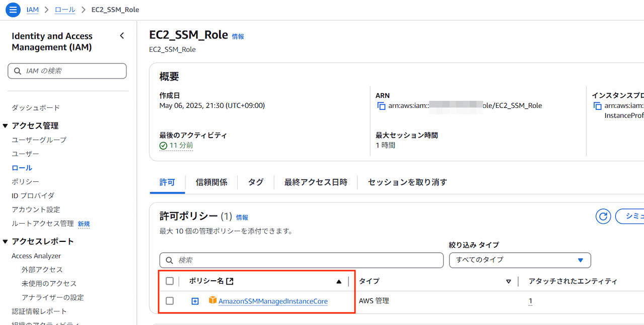
Task: Open ロール in the sidebar
Action: [22, 168]
